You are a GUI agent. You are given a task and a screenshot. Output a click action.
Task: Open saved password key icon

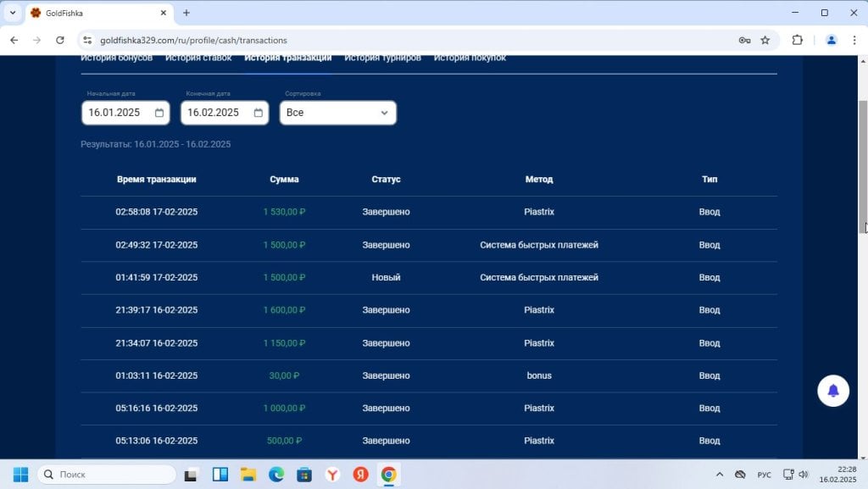(744, 40)
